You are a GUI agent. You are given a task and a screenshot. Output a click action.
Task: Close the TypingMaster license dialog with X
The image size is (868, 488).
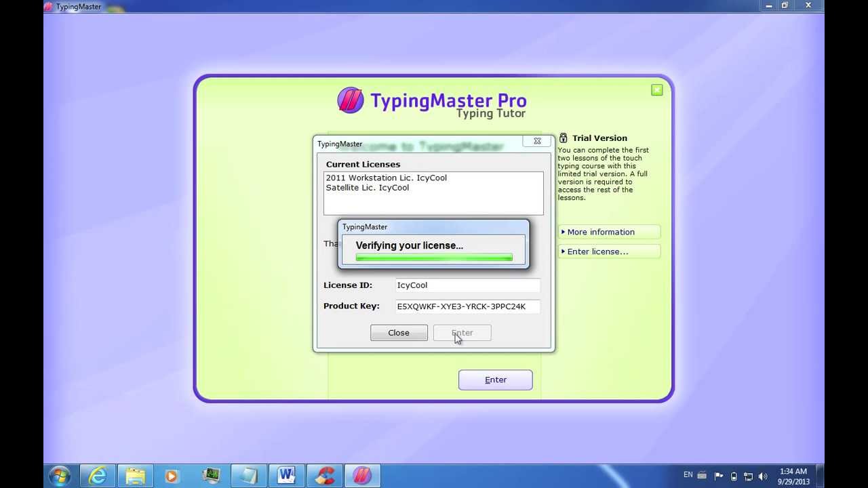537,141
